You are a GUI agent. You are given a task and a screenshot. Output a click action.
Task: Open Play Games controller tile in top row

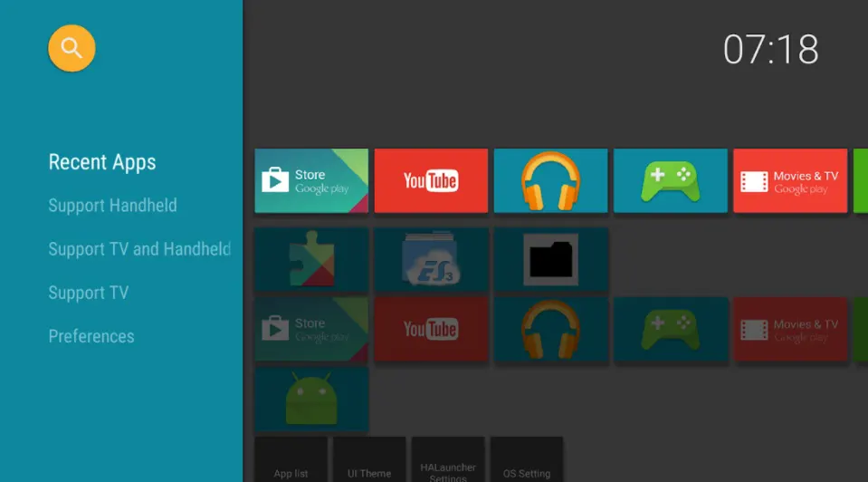670,180
